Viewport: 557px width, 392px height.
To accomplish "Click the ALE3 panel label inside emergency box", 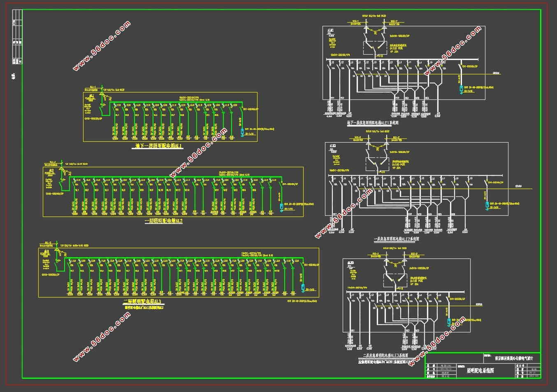I will coord(350,263).
